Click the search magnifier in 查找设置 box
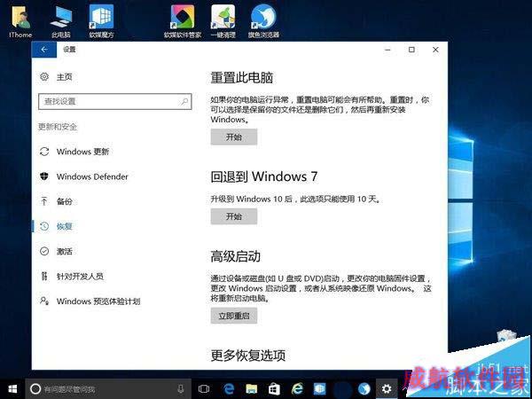The image size is (532, 399). (184, 101)
